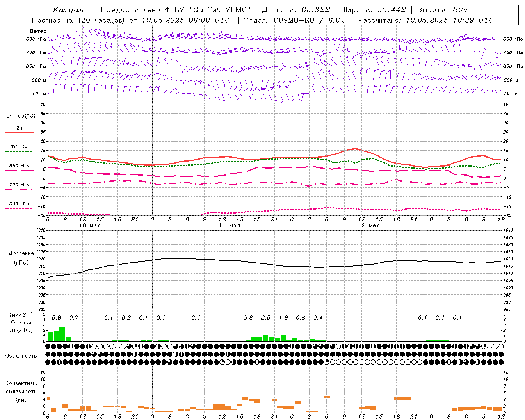Click the 'Давление' panel label
The image size is (525, 420).
tap(21, 253)
